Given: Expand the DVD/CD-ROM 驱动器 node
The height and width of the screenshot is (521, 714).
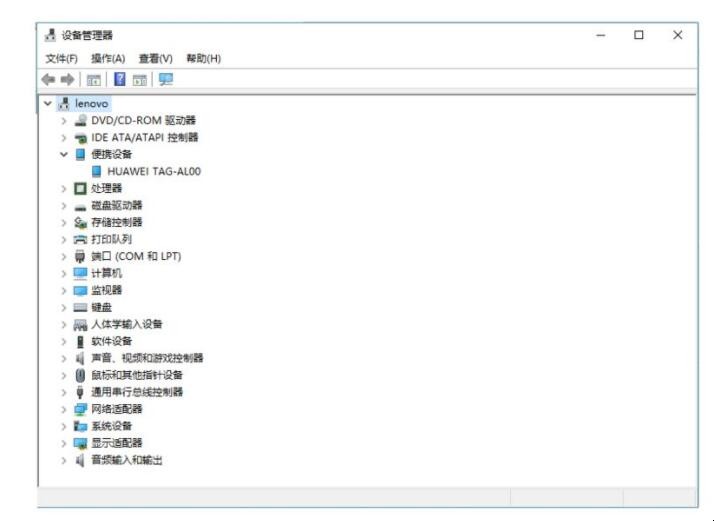Looking at the screenshot, I should tap(64, 121).
